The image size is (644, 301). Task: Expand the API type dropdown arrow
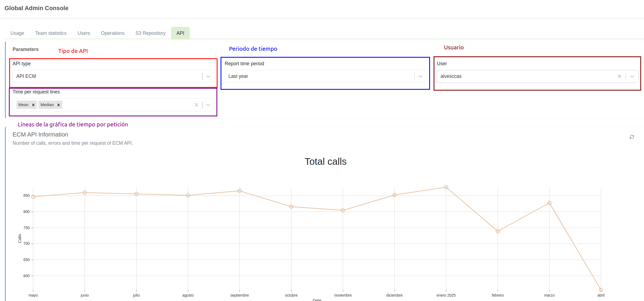coord(208,76)
